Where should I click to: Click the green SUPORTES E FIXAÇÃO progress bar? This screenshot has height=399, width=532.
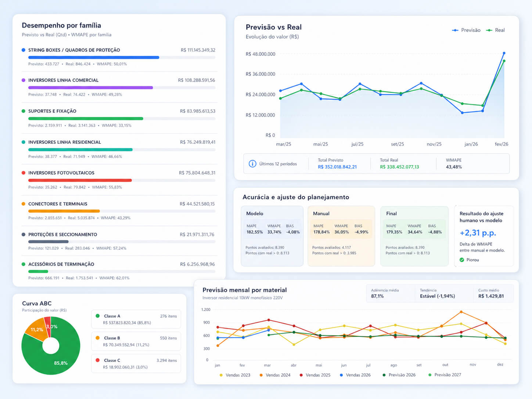click(x=86, y=118)
